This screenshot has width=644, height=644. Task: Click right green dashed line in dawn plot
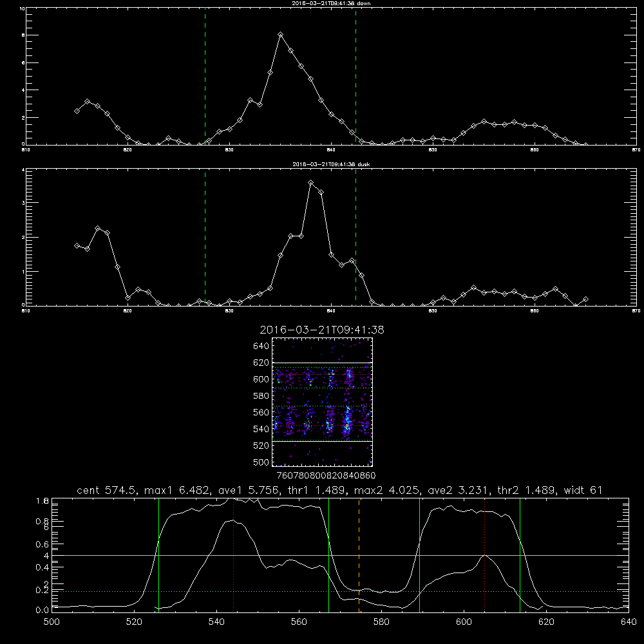coord(355,77)
